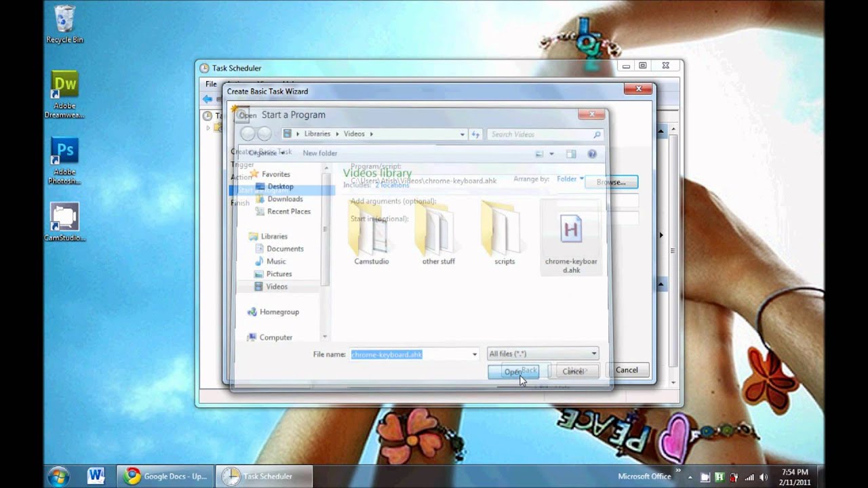Screen dimensions: 868x488
Task: Open the File menu in Task Scheduler
Action: 211,84
